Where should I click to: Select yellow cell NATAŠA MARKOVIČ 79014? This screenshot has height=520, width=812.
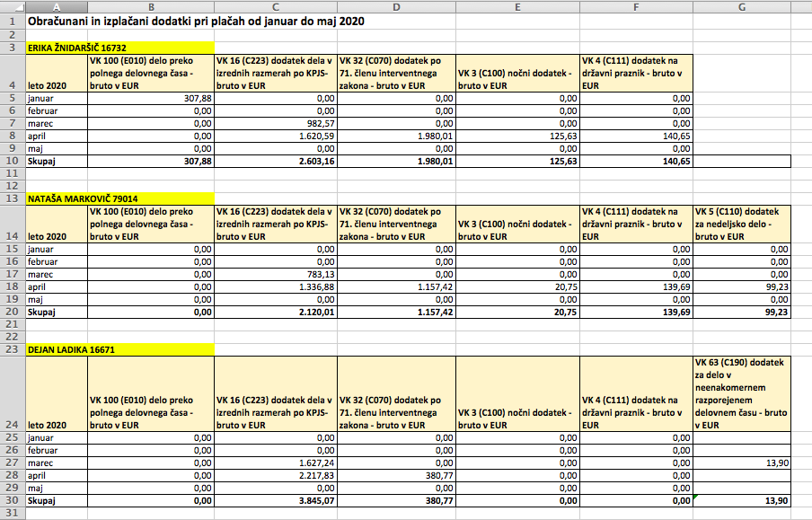coord(120,198)
